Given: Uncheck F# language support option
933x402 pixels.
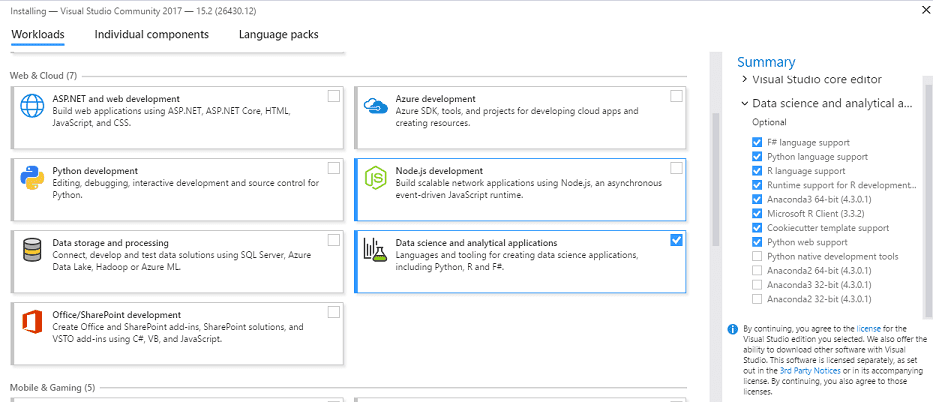Looking at the screenshot, I should tap(757, 143).
